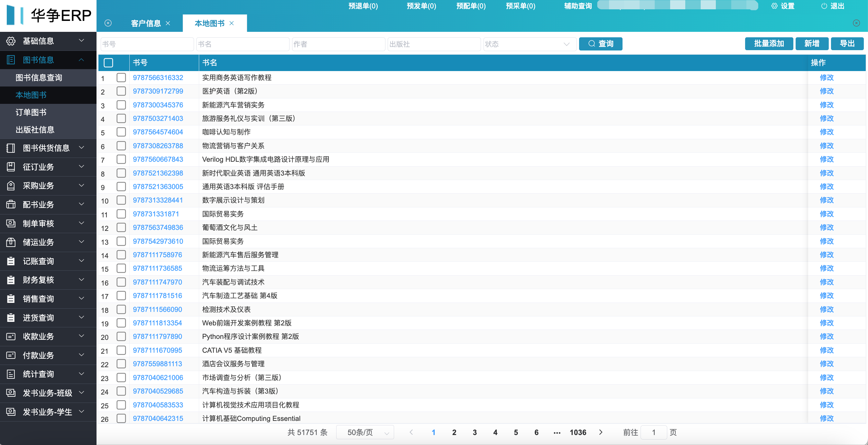Collapse the 图书信息 menu chevron

[81, 60]
